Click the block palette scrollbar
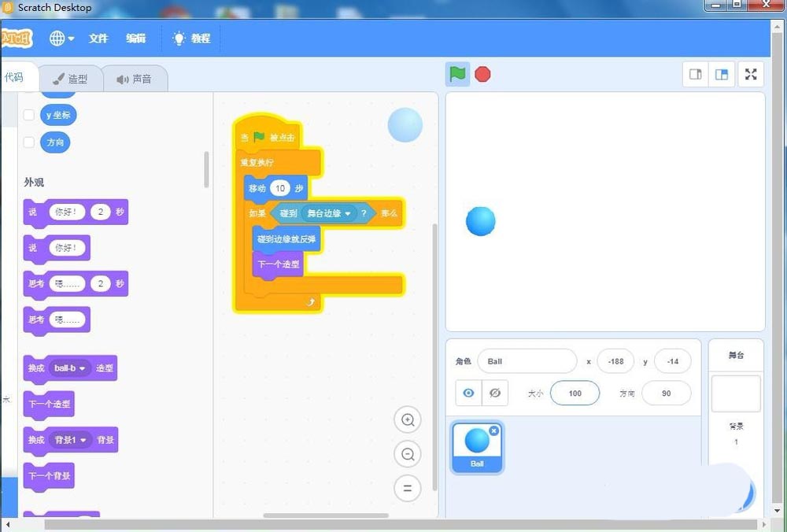Screen dimensions: 787x532 [205, 170]
